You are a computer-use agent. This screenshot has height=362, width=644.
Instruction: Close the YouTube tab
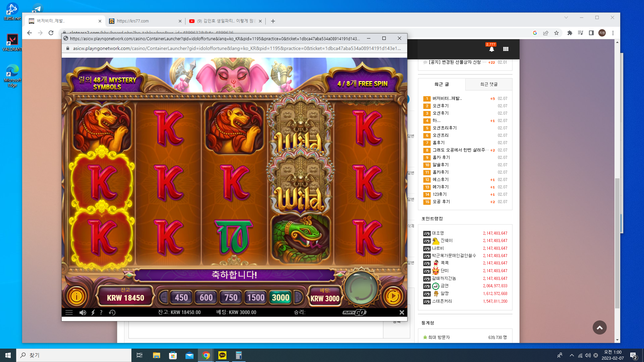pos(260,21)
